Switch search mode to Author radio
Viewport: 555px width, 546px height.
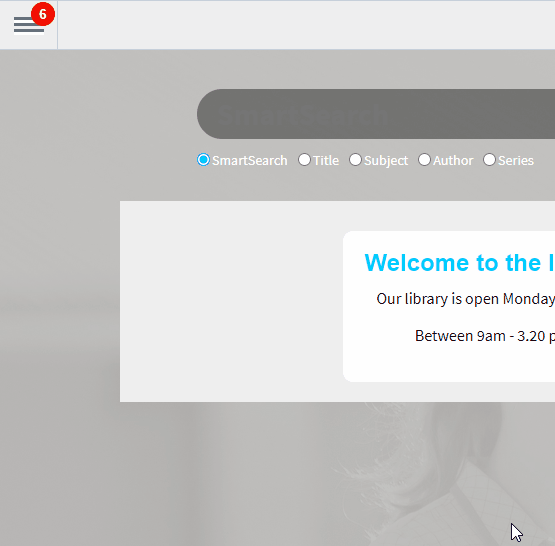(x=424, y=160)
